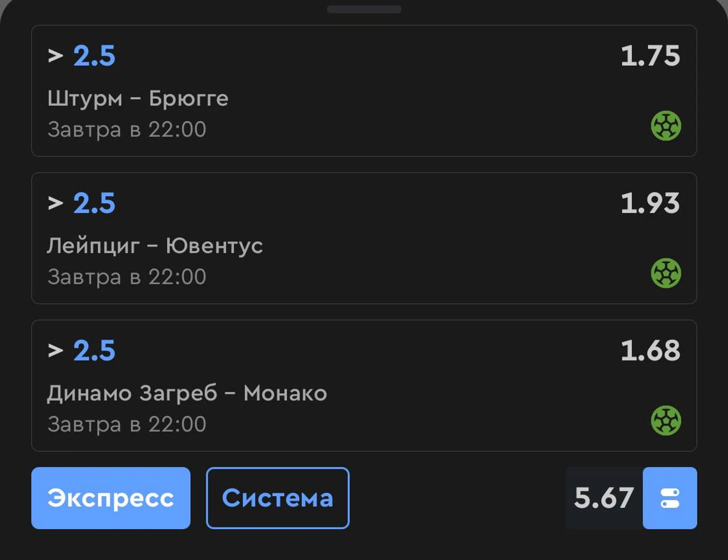Image resolution: width=728 pixels, height=560 pixels.
Task: Select the over 2.5 pick for Динамо Загреб
Action: click(x=81, y=350)
